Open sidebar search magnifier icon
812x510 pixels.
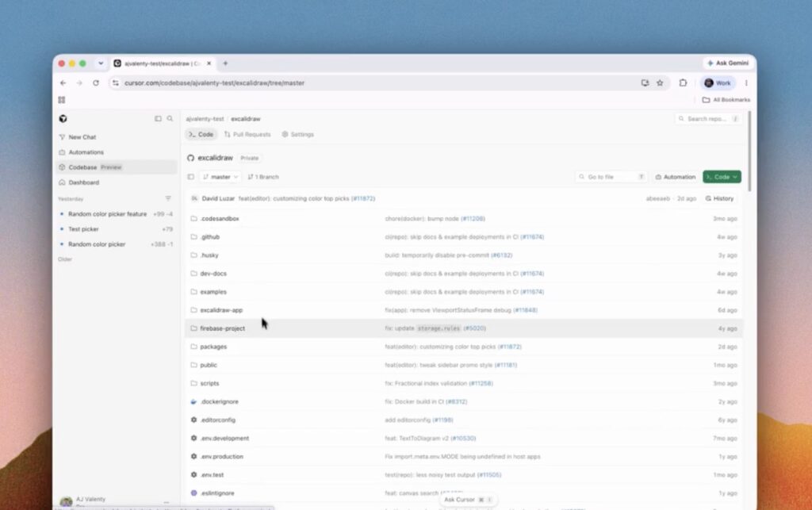coord(170,118)
